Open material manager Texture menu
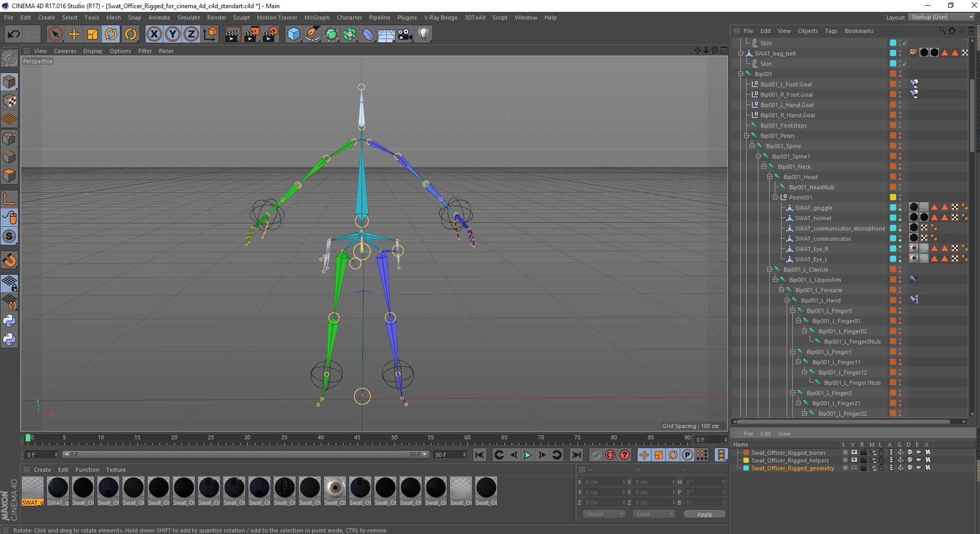 (x=116, y=470)
